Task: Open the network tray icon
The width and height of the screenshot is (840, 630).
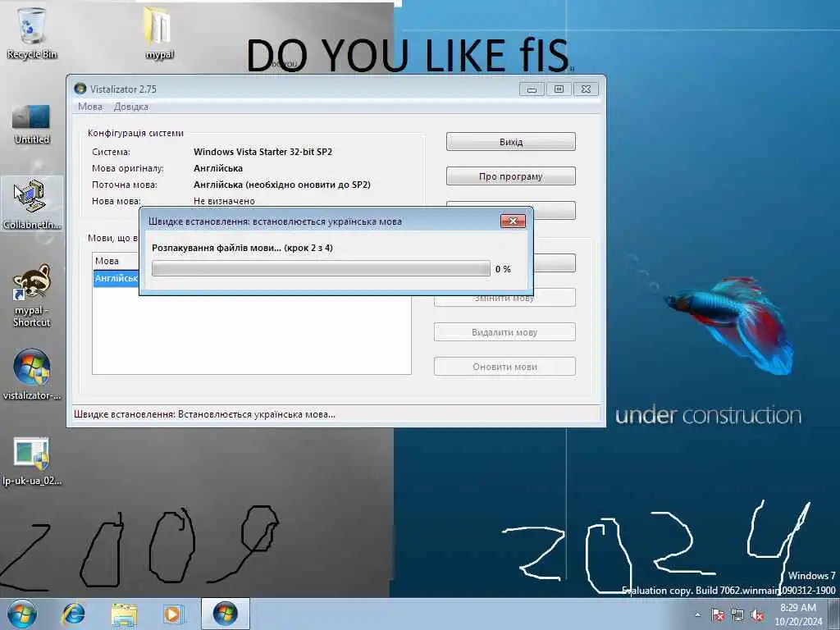Action: point(737,615)
